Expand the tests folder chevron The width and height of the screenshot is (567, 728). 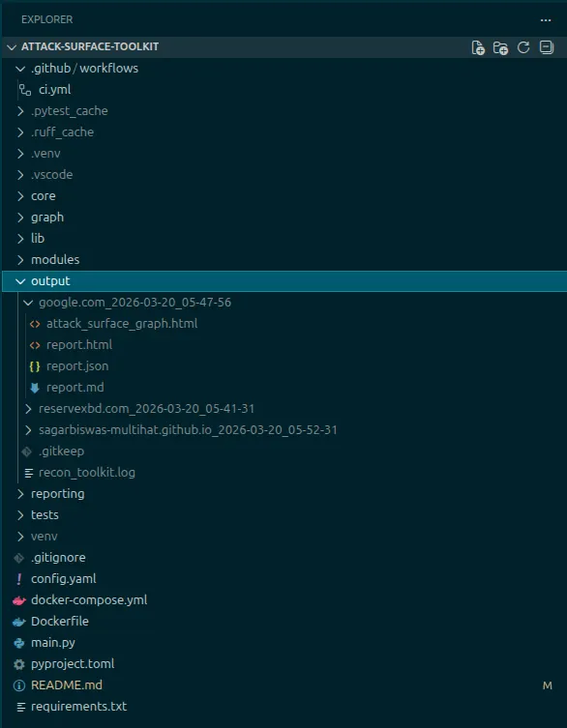pos(20,515)
